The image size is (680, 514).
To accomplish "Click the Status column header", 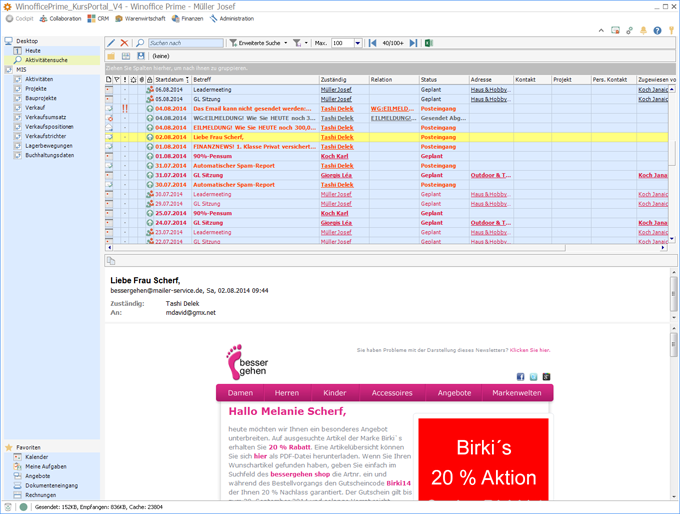I will (x=444, y=80).
